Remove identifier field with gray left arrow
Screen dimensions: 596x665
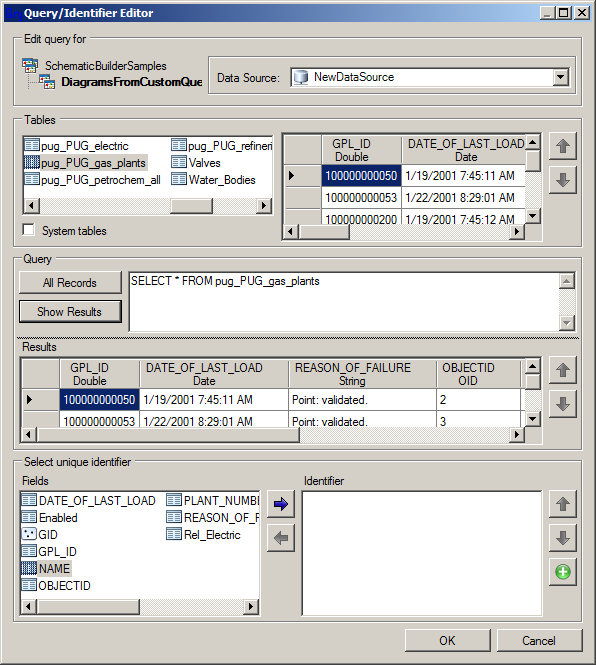281,538
